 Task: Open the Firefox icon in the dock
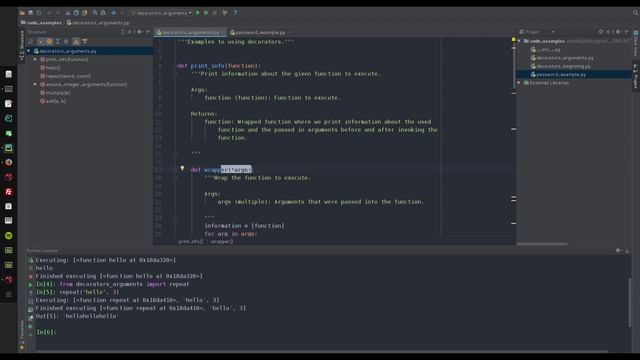(x=9, y=162)
